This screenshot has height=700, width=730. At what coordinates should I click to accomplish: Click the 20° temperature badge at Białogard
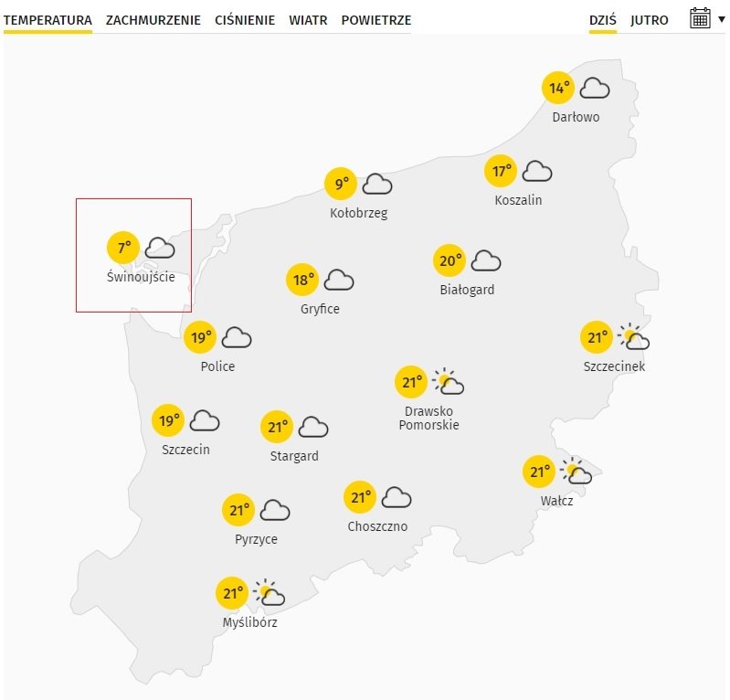(x=450, y=260)
